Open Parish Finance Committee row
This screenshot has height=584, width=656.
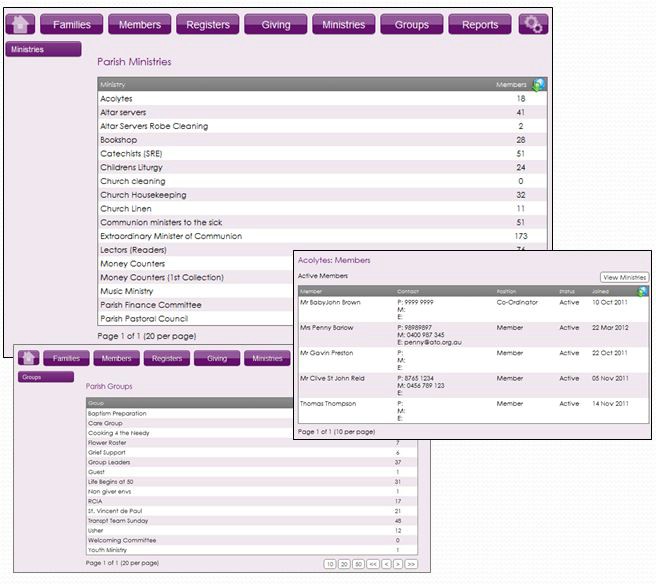coord(196,305)
